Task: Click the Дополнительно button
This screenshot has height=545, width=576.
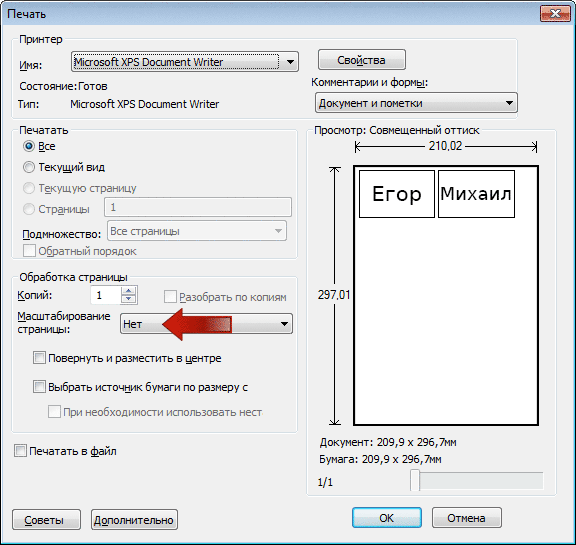Action: [134, 520]
